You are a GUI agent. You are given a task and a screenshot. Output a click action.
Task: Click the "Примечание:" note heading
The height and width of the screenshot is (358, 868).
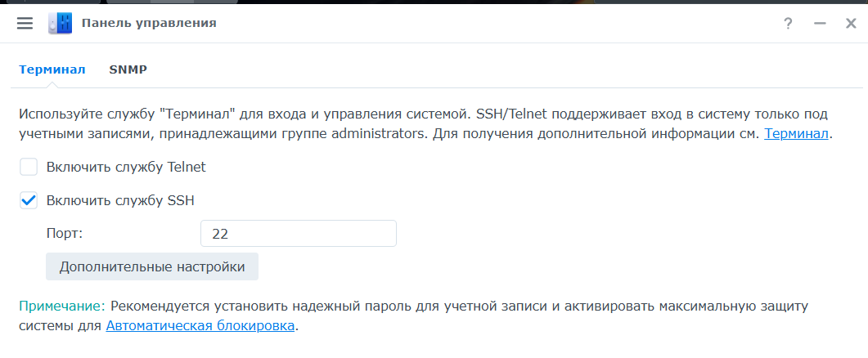[62, 307]
